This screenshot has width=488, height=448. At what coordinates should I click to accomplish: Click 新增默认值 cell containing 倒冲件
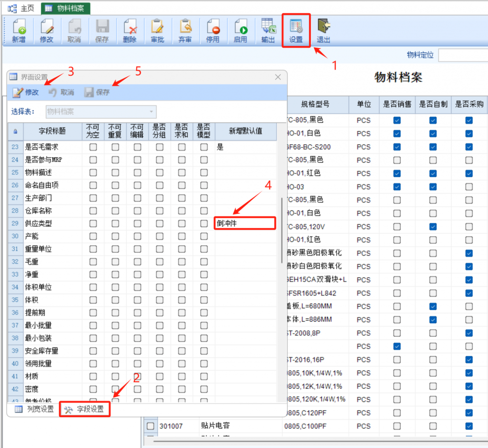(x=245, y=223)
